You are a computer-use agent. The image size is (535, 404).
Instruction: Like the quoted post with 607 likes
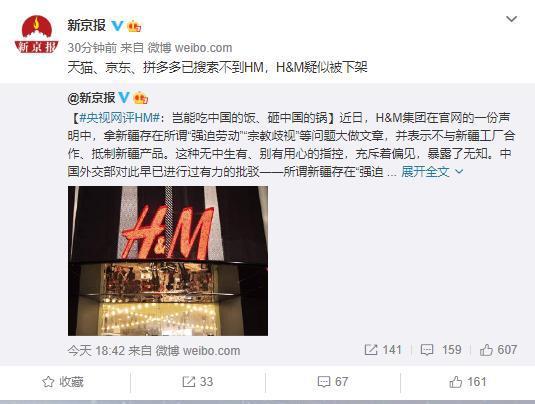click(x=498, y=350)
